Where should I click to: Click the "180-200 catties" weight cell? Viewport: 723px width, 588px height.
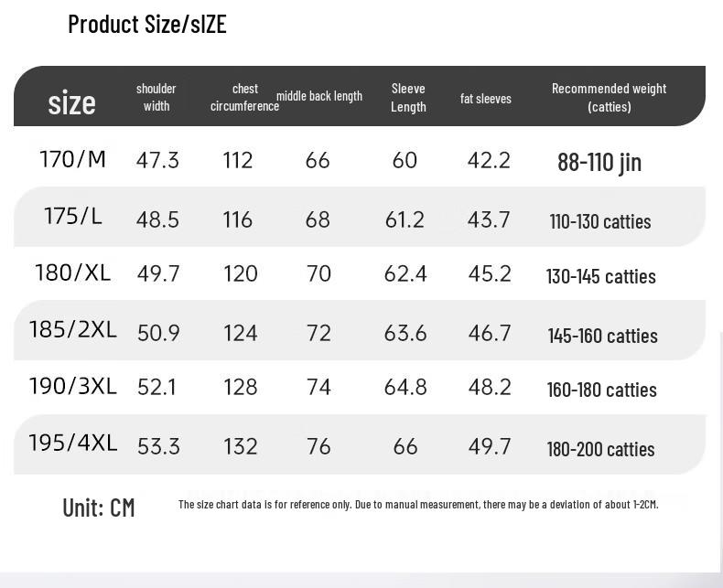[x=600, y=449]
